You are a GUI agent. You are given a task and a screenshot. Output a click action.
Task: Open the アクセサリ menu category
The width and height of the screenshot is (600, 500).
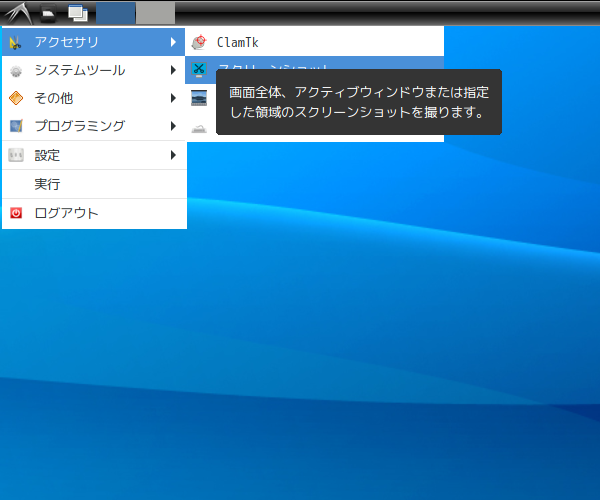pyautogui.click(x=94, y=42)
